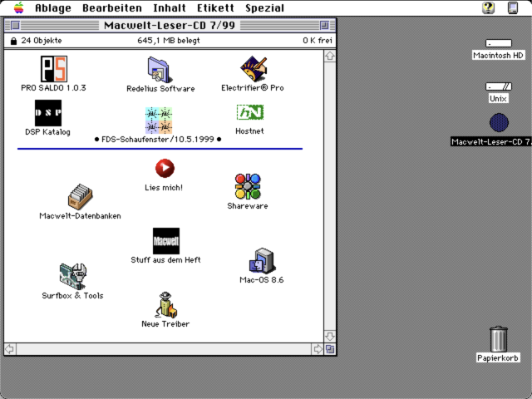The width and height of the screenshot is (532, 399).
Task: Select the Macwelt-Datenbanken card box icon
Action: coord(80,197)
